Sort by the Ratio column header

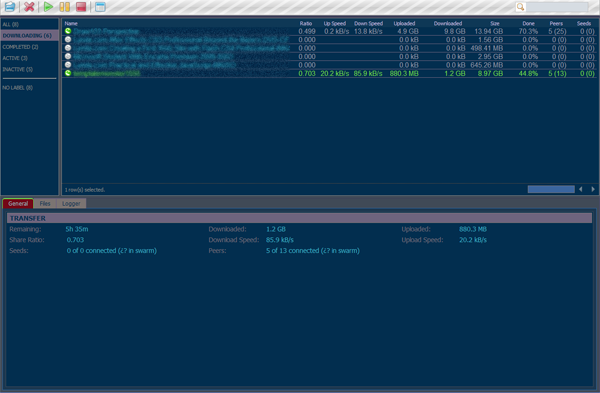305,23
